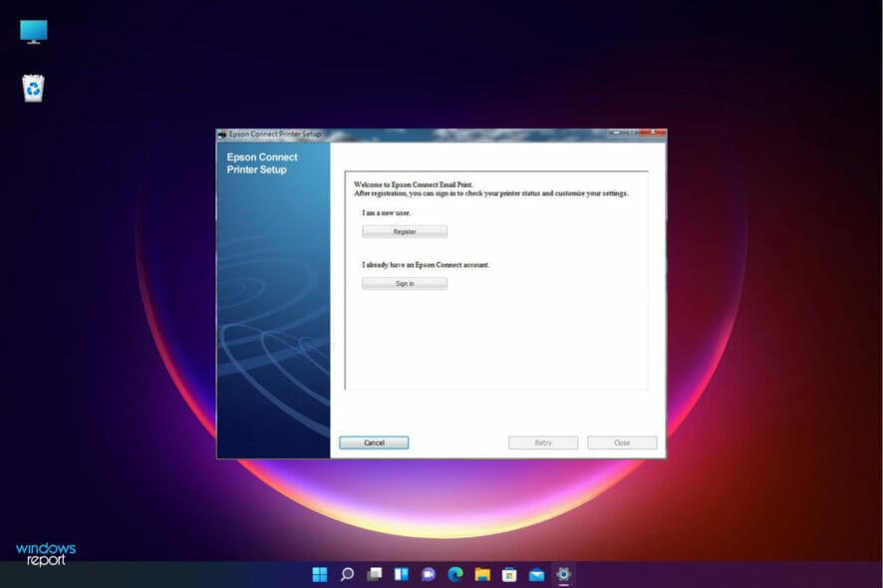Open the Windows Start menu

pos(319,574)
